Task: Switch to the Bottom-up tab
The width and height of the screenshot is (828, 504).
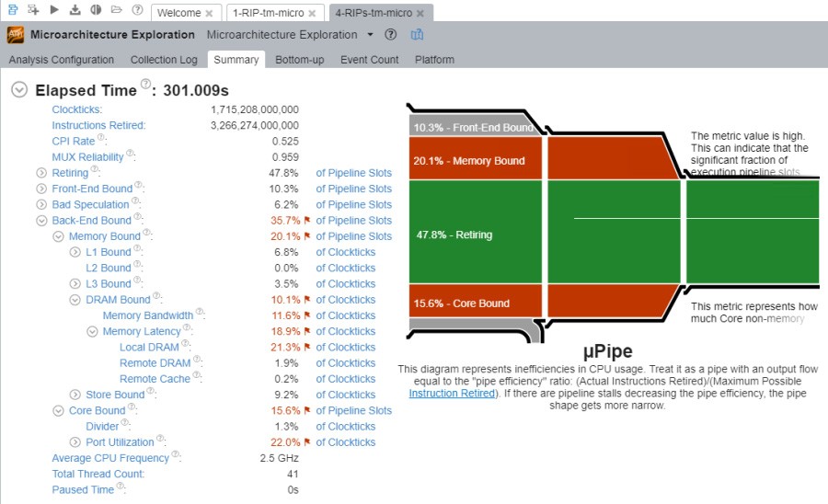Action: coord(299,60)
